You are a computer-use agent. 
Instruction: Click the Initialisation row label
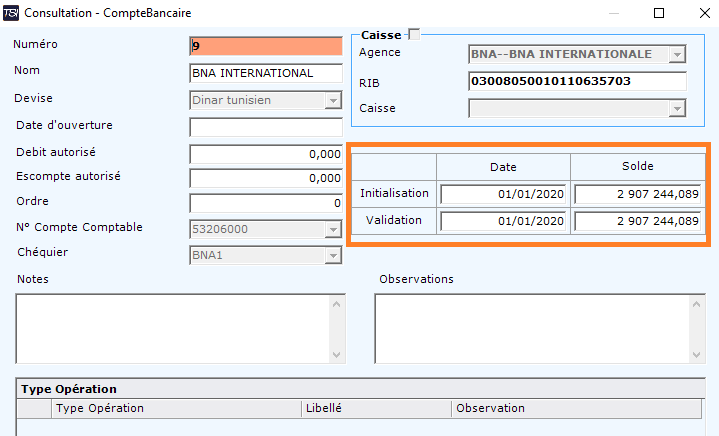(394, 193)
